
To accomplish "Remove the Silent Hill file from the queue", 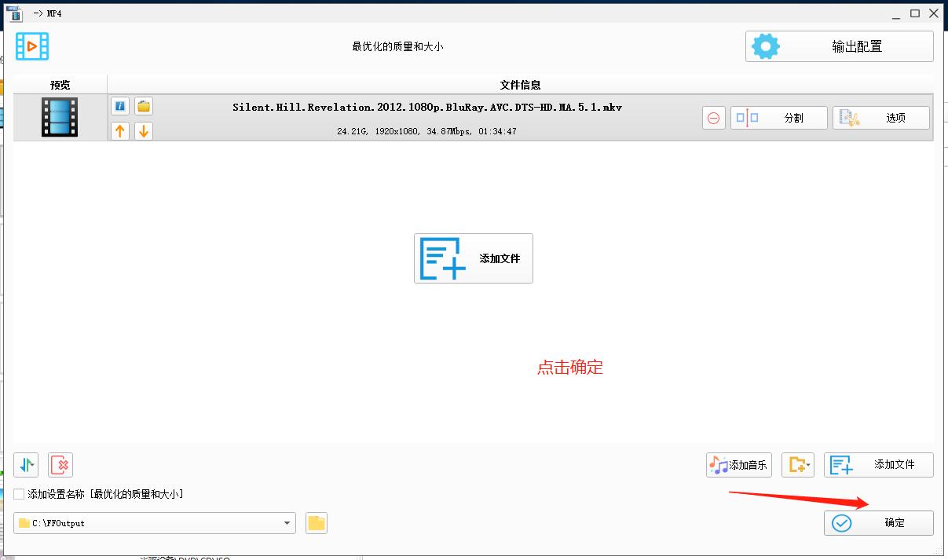I will pos(713,117).
